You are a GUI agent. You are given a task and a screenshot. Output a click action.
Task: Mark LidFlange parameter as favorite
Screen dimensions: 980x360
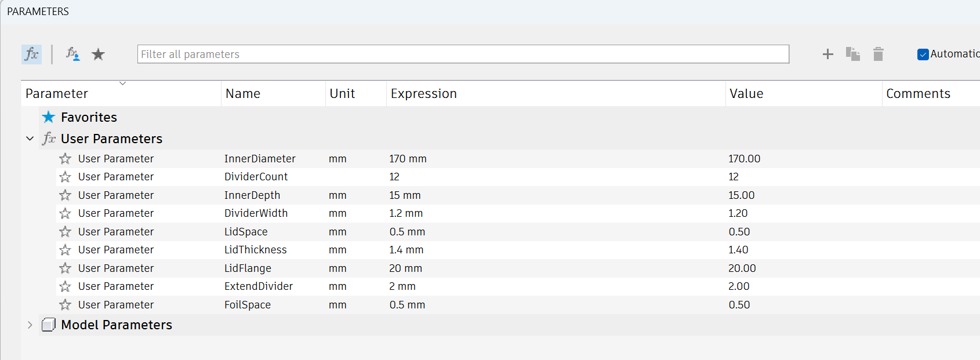pos(65,268)
